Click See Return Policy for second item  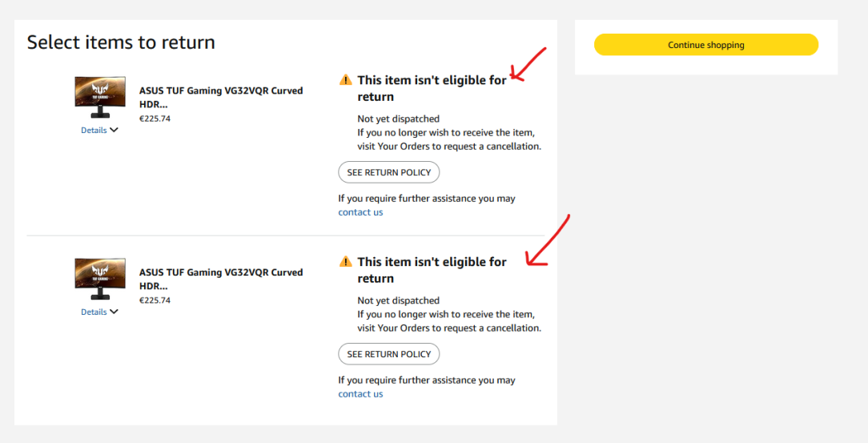[x=388, y=354]
